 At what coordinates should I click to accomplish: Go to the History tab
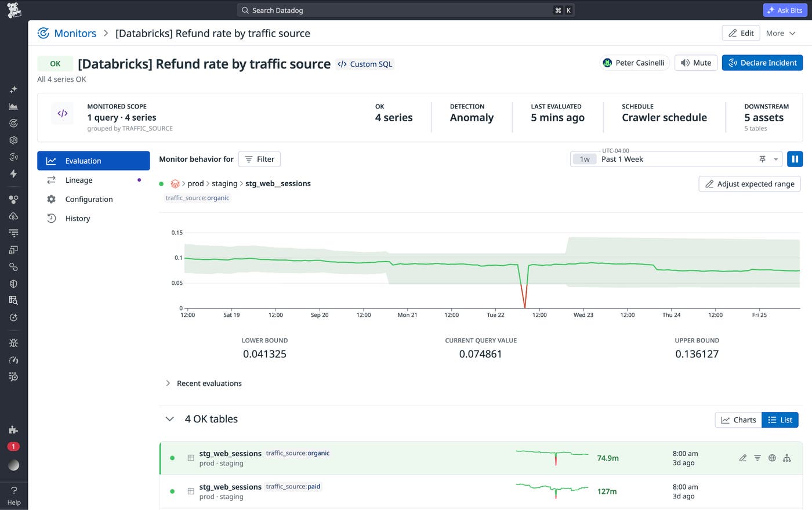(93, 218)
